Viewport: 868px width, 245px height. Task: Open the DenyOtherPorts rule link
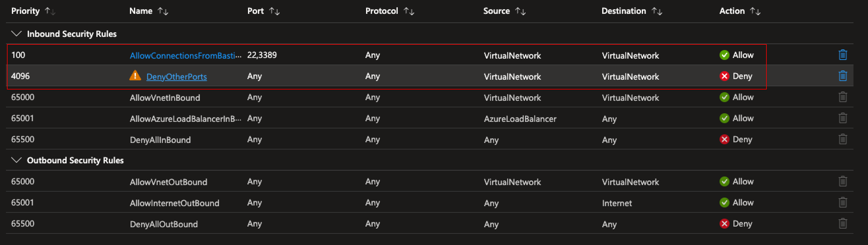pos(176,77)
